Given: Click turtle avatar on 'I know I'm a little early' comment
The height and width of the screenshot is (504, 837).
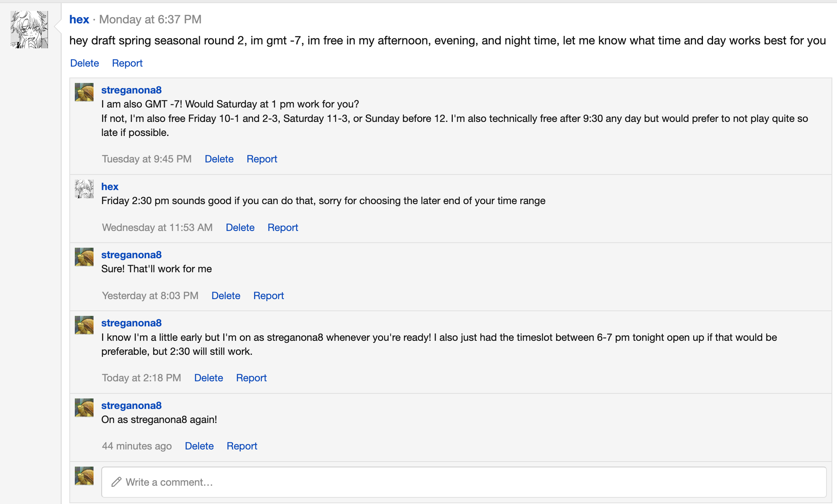Looking at the screenshot, I should click(84, 325).
